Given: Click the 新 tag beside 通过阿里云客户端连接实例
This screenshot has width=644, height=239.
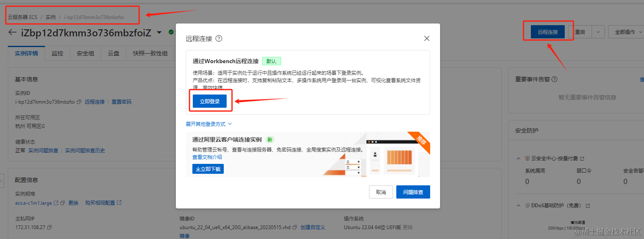Looking at the screenshot, I should [270, 140].
